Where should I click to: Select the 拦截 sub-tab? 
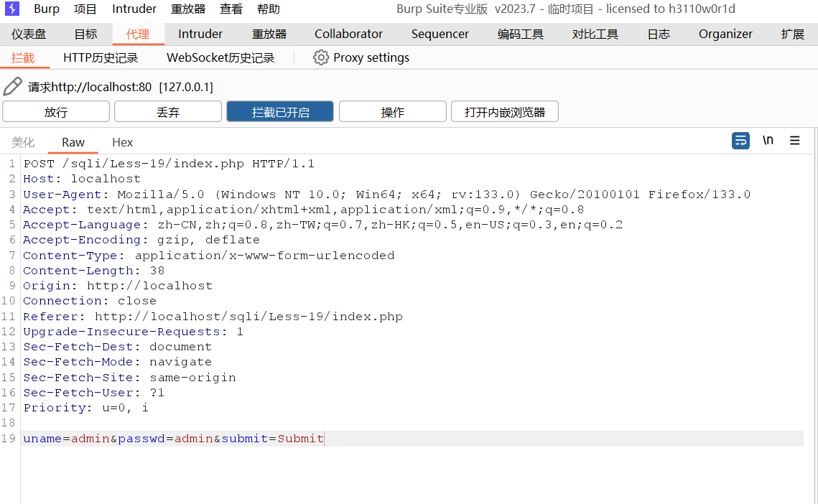click(x=23, y=57)
